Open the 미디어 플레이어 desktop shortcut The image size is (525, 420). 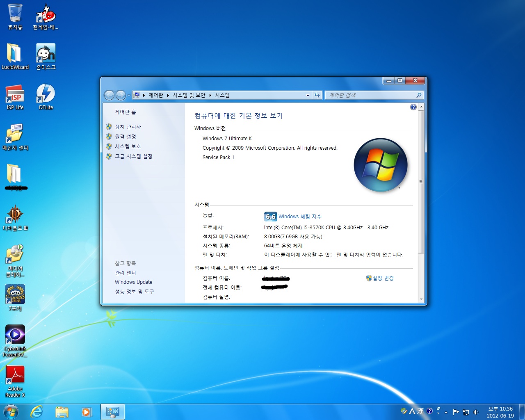(x=15, y=261)
